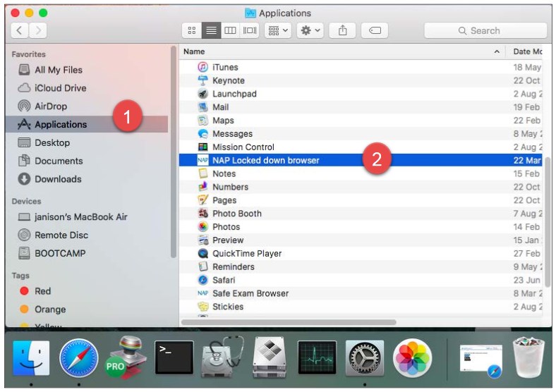
Task: Click the Stickies app icon
Action: tap(203, 306)
